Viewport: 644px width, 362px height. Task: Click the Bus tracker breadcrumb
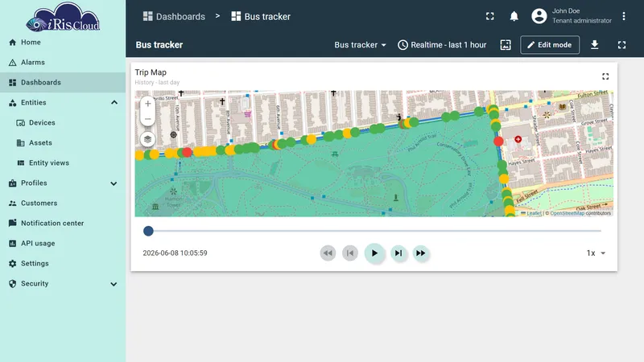click(261, 16)
